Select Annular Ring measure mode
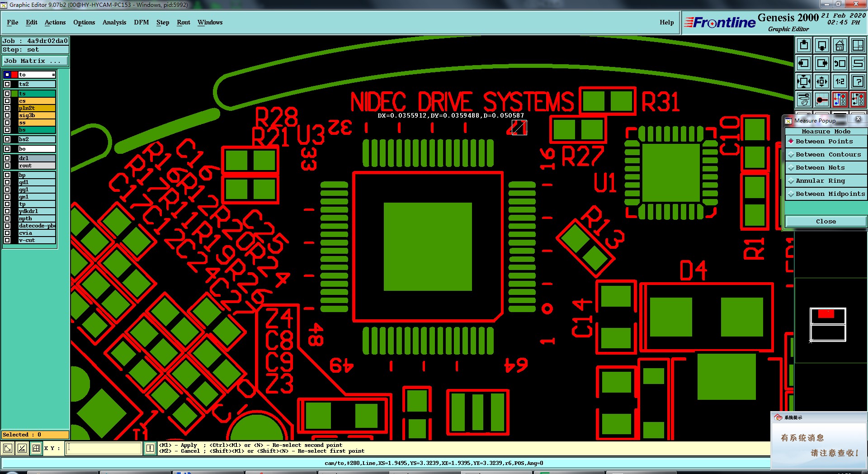This screenshot has width=868, height=474. (x=826, y=181)
